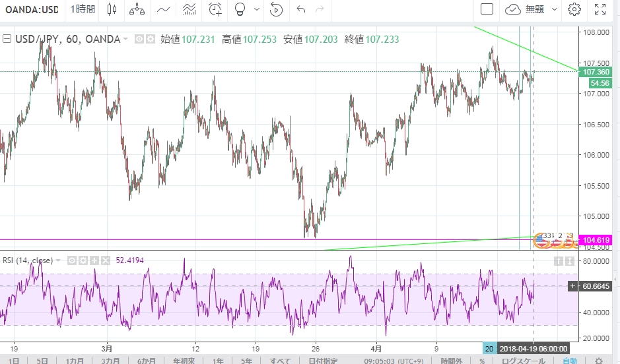Click the 54:56 countdown label
The height and width of the screenshot is (364, 620).
click(600, 83)
